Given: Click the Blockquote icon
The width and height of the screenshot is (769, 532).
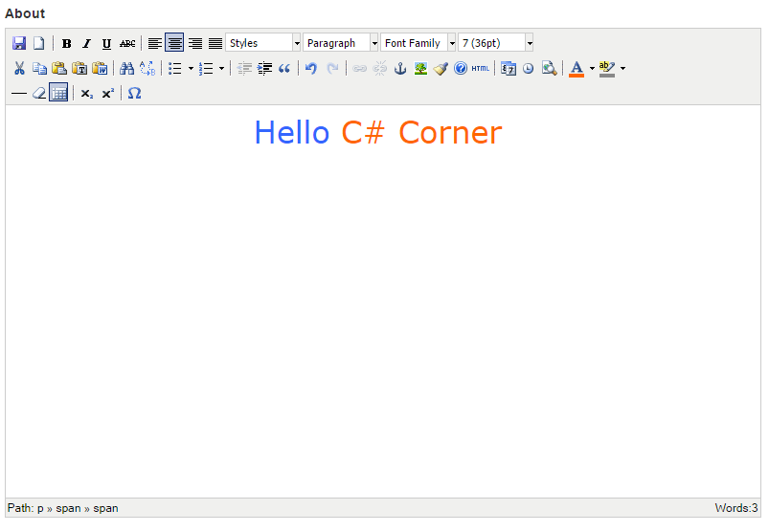Looking at the screenshot, I should (284, 68).
